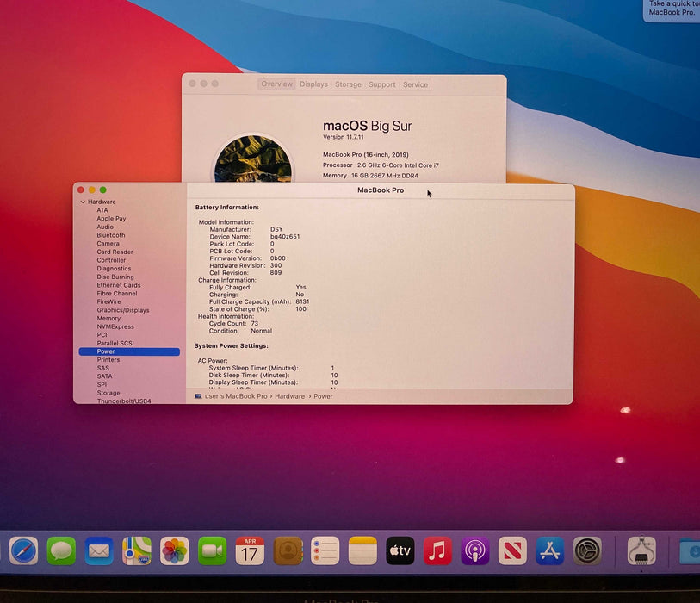Switch to Overview tab in About window
The image size is (700, 603).
tap(276, 84)
